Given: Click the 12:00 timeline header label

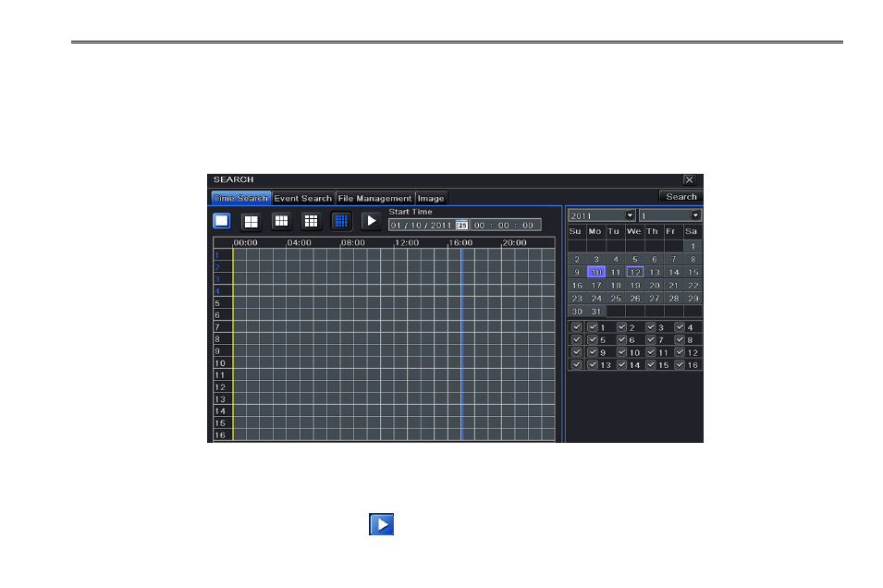Looking at the screenshot, I should point(407,243).
